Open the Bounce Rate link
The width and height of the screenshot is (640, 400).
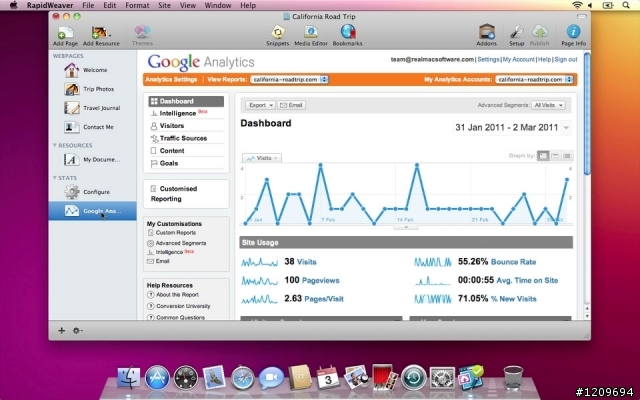(x=513, y=262)
